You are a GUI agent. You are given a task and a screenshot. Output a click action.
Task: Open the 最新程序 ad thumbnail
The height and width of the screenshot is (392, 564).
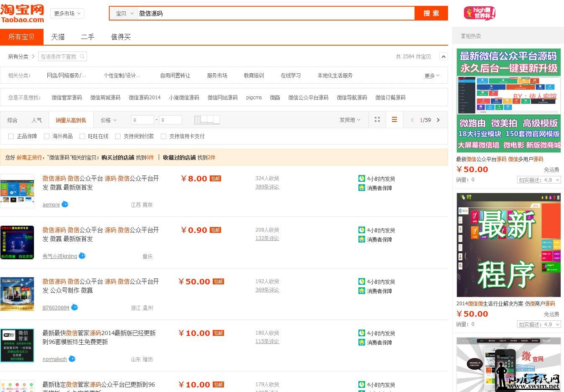[508, 245]
